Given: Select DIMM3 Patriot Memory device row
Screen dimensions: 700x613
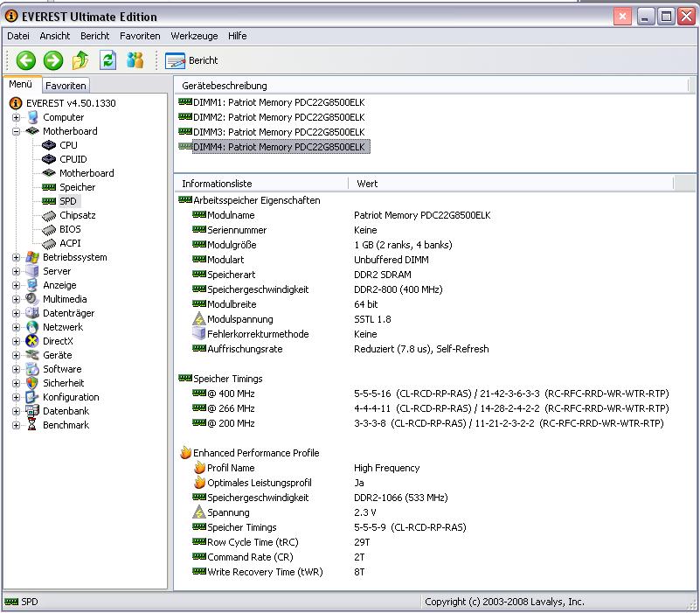Looking at the screenshot, I should tap(279, 132).
